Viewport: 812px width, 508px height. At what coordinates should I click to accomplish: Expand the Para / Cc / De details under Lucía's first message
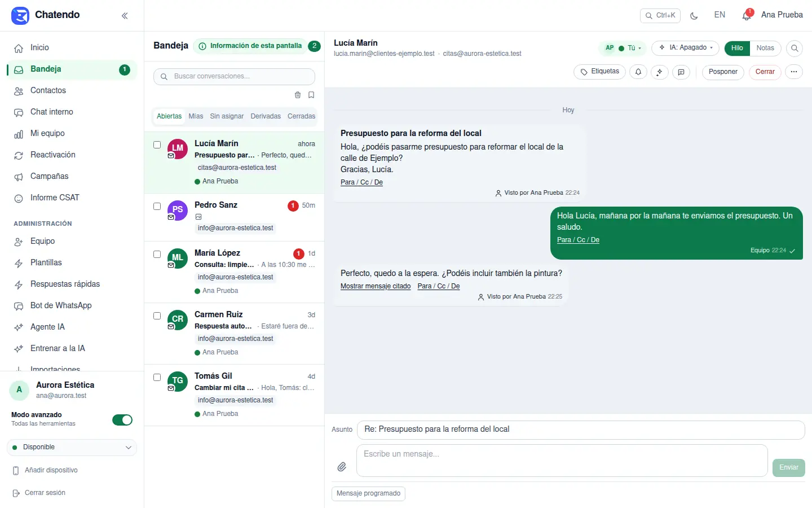tap(361, 182)
